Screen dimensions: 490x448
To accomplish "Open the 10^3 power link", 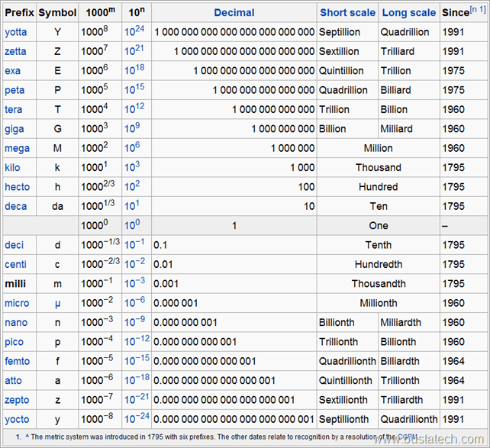I will 132,167.
